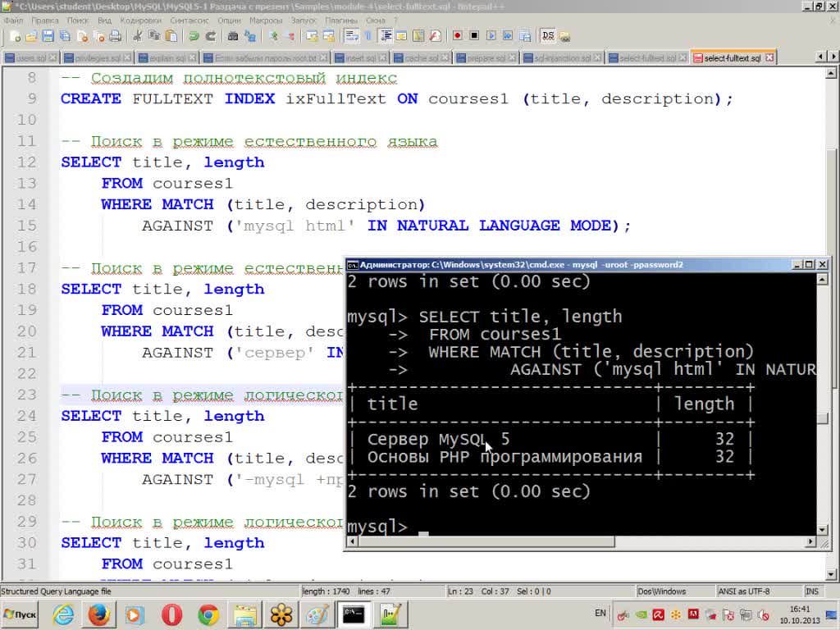Click the Save All toolbar icon

(65, 36)
